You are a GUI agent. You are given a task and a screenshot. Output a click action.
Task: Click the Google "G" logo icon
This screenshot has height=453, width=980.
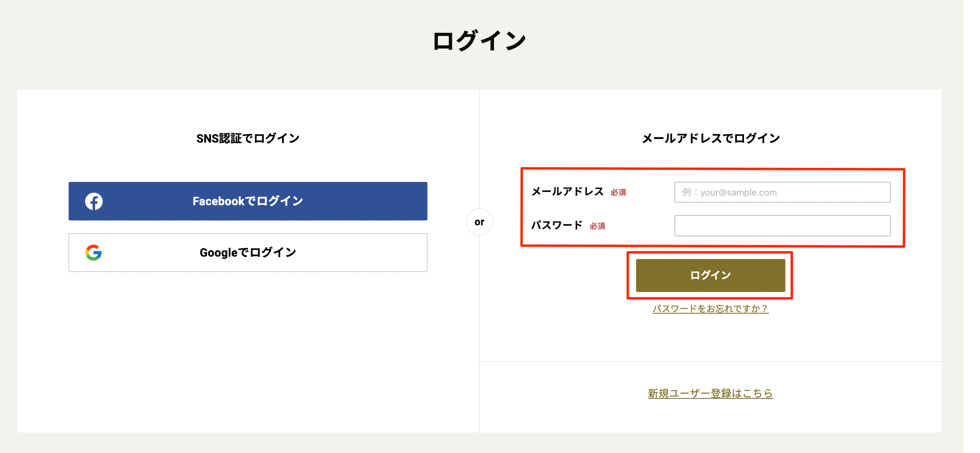pos(94,252)
